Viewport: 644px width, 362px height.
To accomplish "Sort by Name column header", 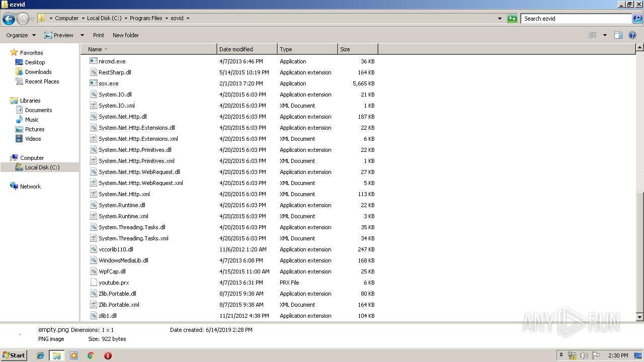I will pos(149,49).
